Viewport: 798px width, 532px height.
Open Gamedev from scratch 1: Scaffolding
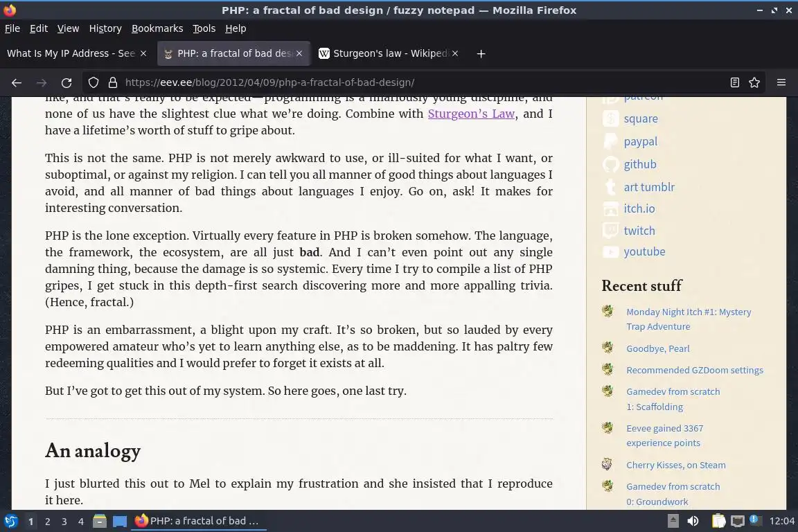[x=673, y=399]
